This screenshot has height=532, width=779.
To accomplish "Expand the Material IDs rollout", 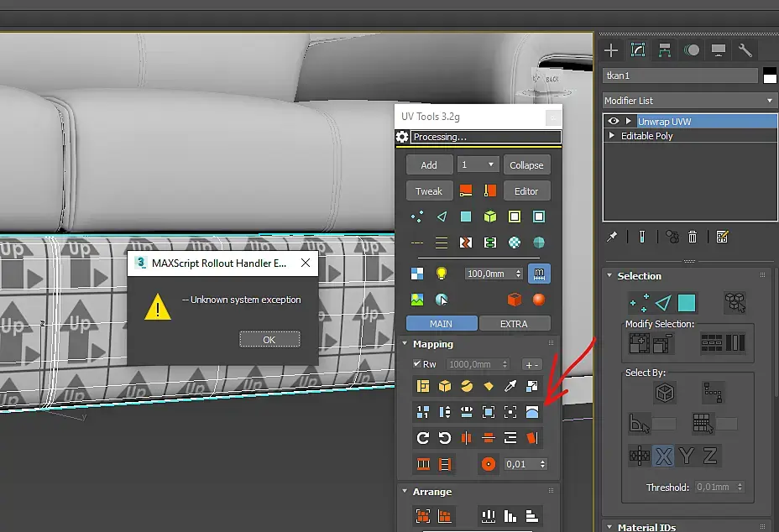I will click(609, 526).
